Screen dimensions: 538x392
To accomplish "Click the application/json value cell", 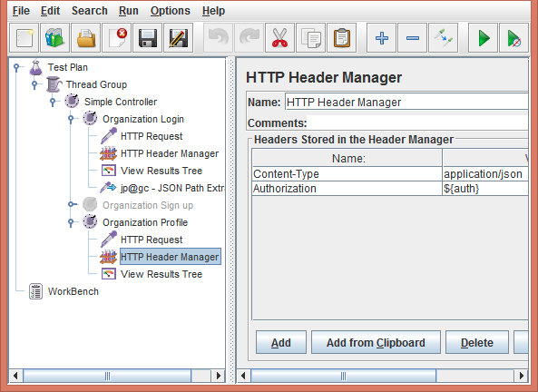I will click(x=485, y=173).
